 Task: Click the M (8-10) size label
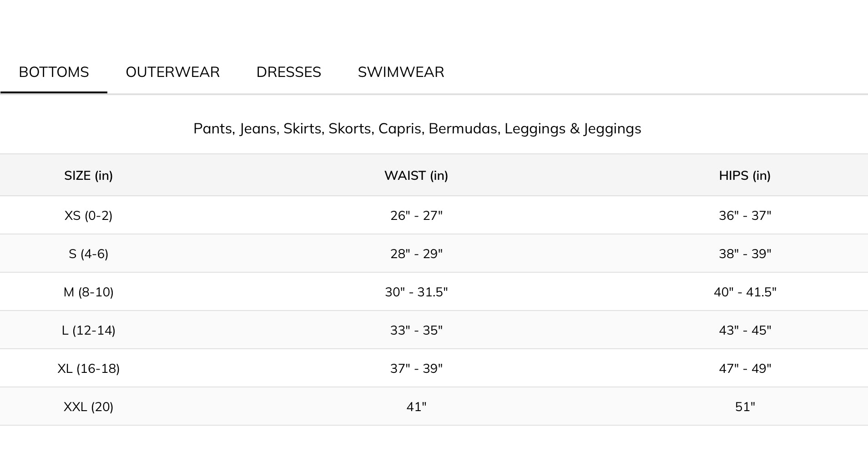(88, 292)
